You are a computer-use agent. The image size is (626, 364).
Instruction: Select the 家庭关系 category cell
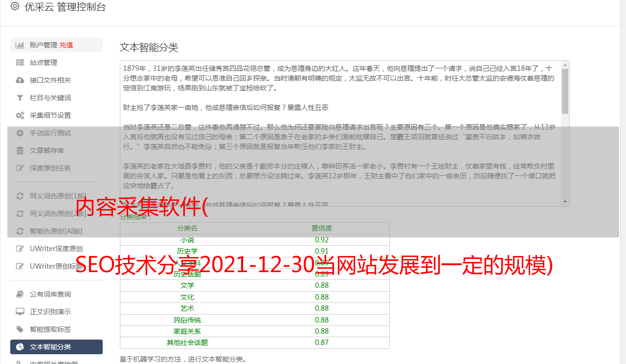[187, 331]
